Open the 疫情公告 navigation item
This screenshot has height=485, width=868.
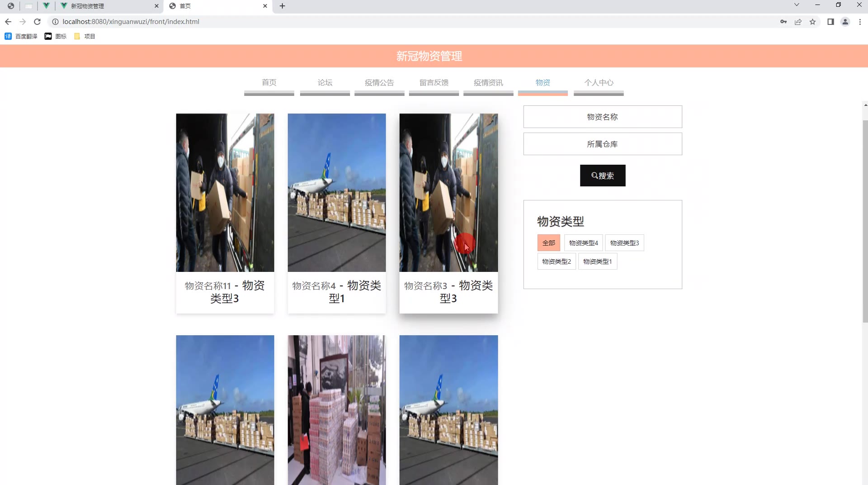(x=379, y=83)
